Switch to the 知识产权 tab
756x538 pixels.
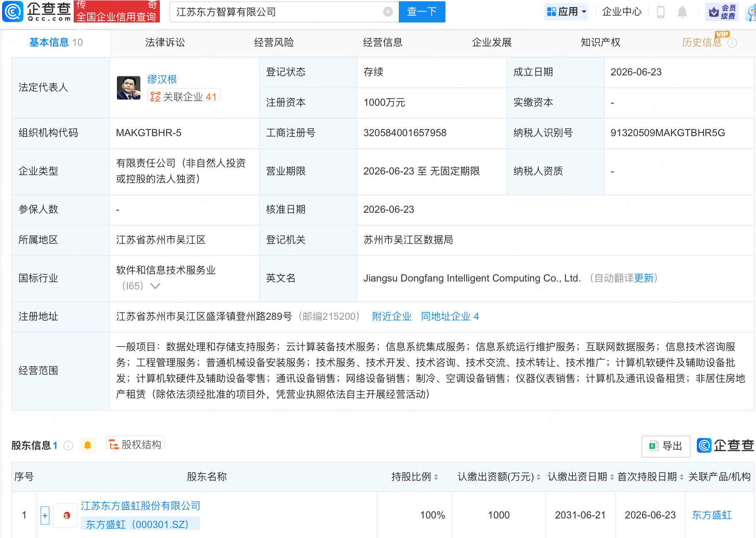[x=600, y=42]
